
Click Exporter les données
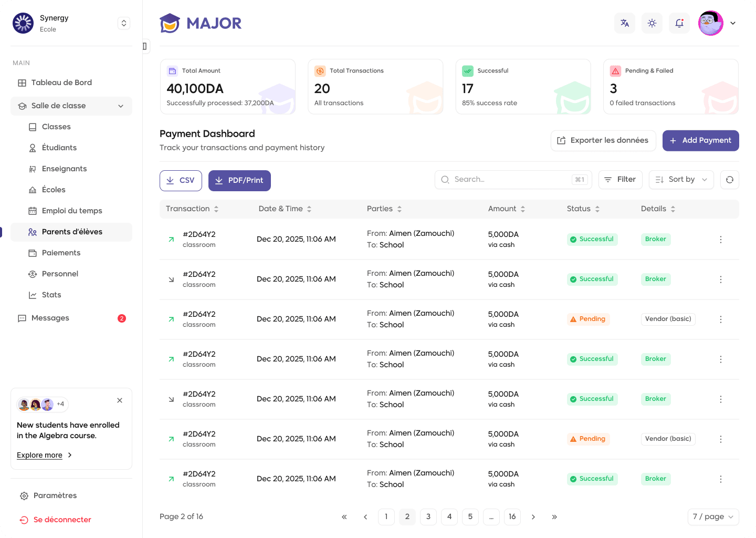[603, 140]
